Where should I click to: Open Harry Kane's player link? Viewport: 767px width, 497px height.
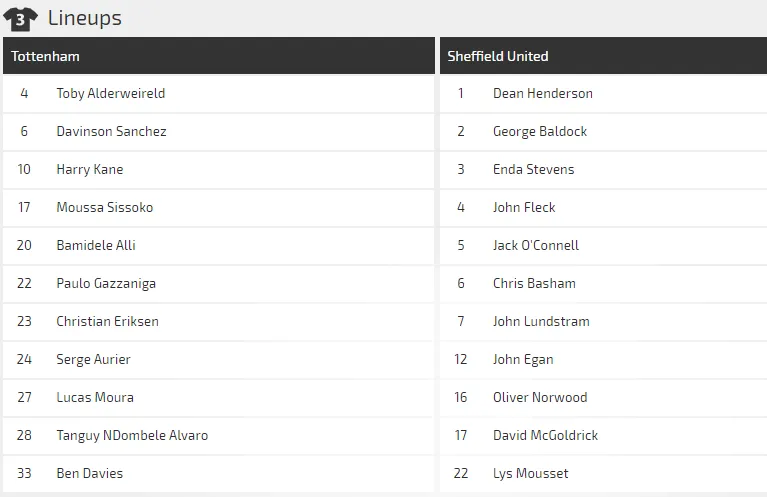[x=90, y=169]
